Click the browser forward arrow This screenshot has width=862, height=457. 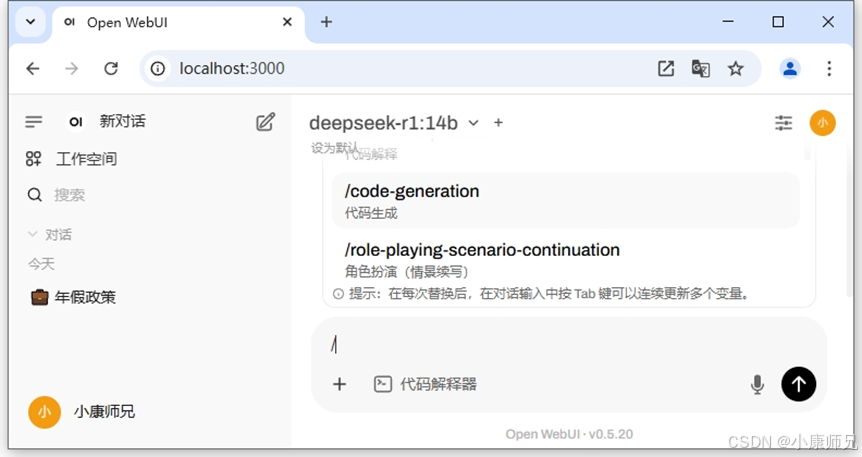[71, 68]
